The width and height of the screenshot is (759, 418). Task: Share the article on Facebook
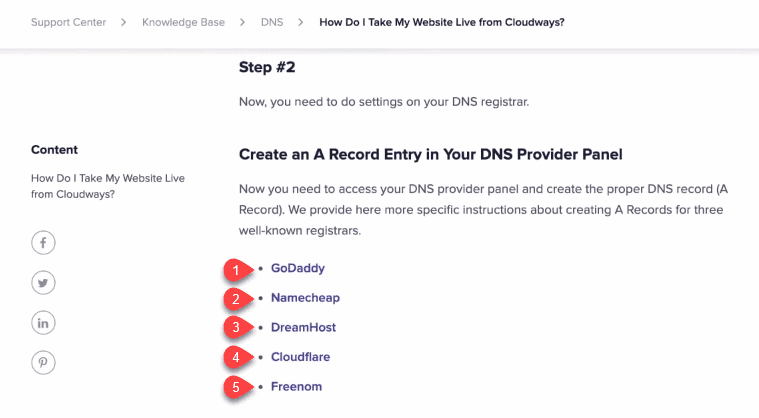43,242
